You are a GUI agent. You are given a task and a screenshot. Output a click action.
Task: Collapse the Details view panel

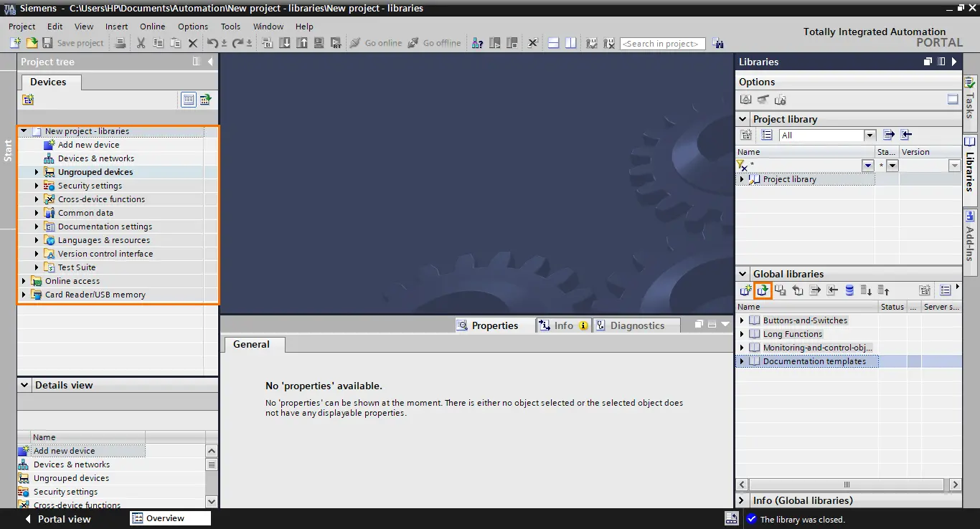tap(25, 385)
